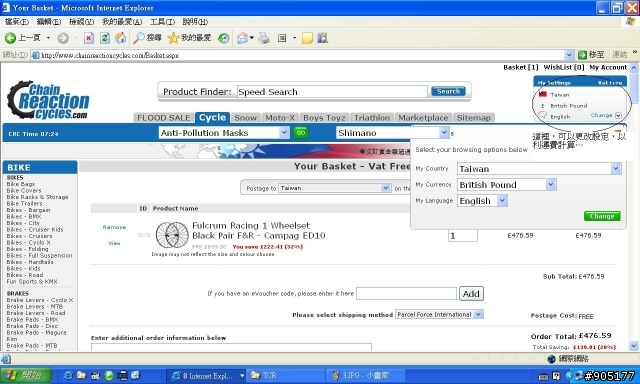Click the IE quick launch icon

[x=68, y=375]
